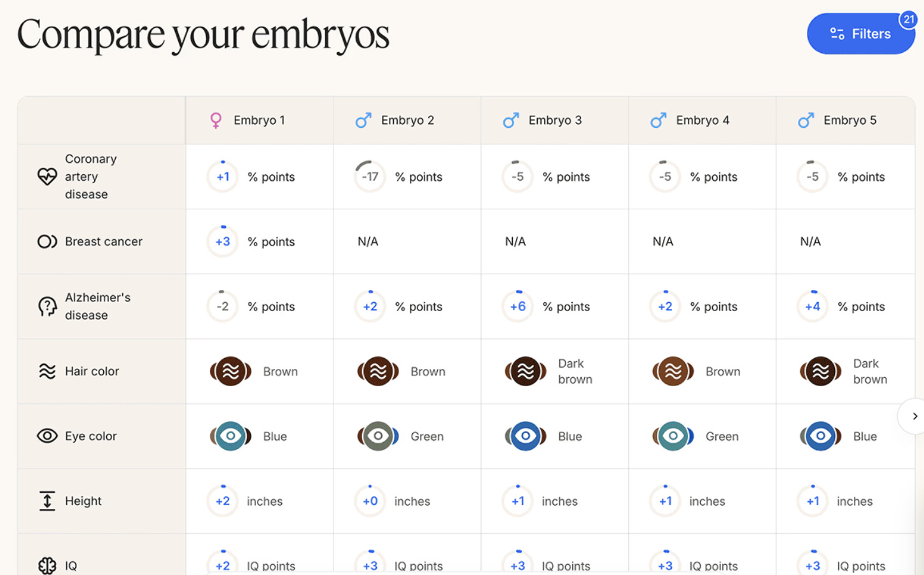Open the Alzheimer's disease row label

pyautogui.click(x=97, y=306)
